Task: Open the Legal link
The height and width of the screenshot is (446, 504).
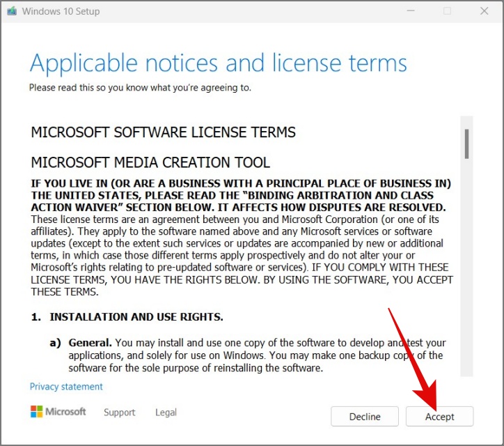Action: click(166, 413)
